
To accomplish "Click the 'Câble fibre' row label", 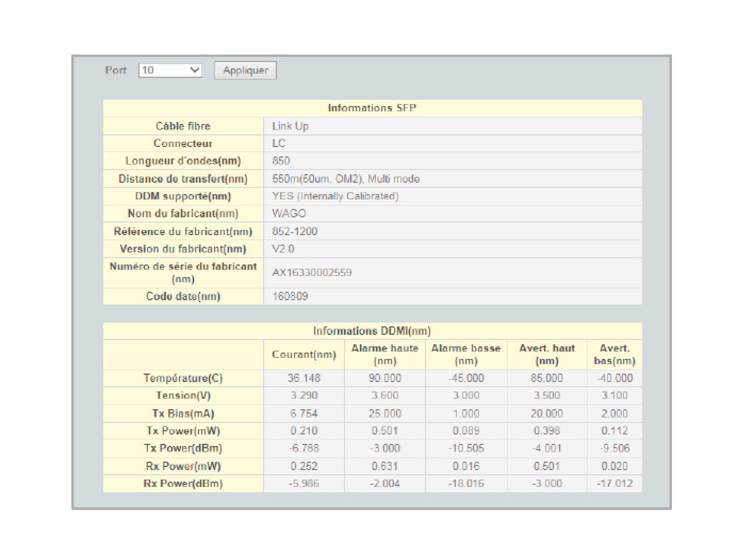I will coord(183,126).
